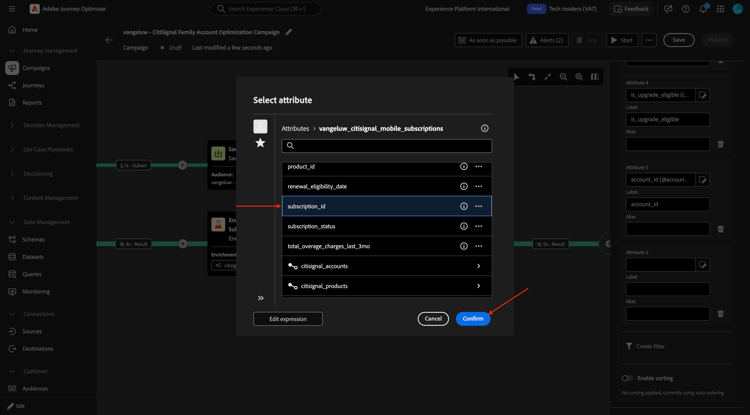Open more options for subscription_status
Image resolution: width=750 pixels, height=415 pixels.
point(478,226)
